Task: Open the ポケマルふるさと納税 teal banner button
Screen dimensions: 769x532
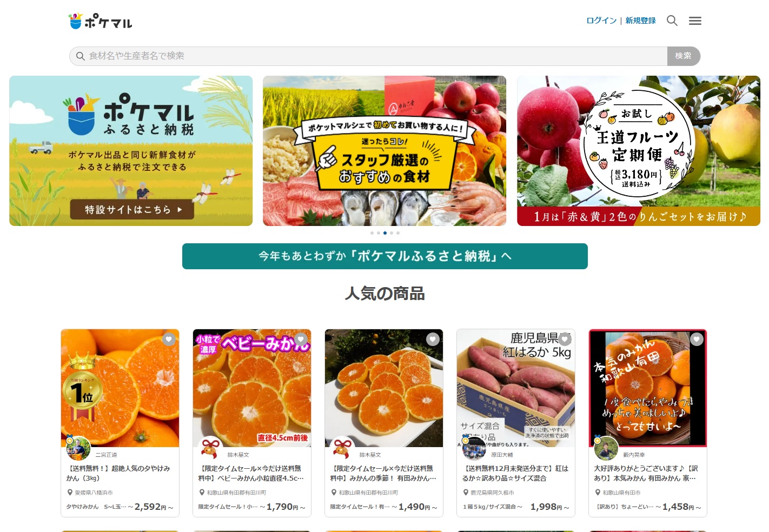Action: click(x=385, y=256)
